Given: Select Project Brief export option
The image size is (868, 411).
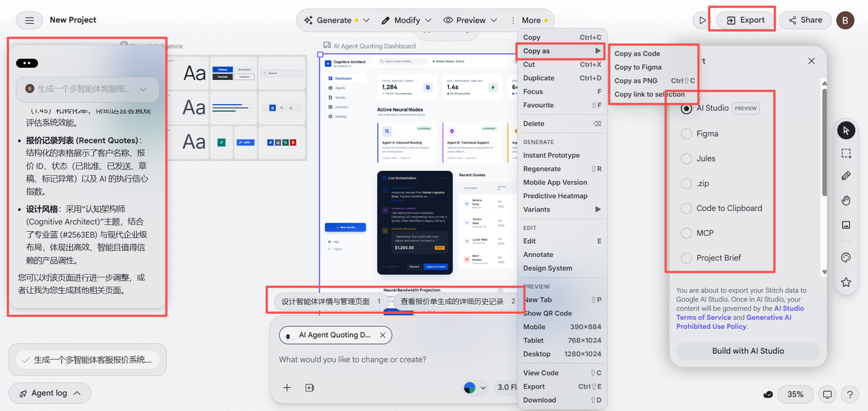Looking at the screenshot, I should [686, 258].
